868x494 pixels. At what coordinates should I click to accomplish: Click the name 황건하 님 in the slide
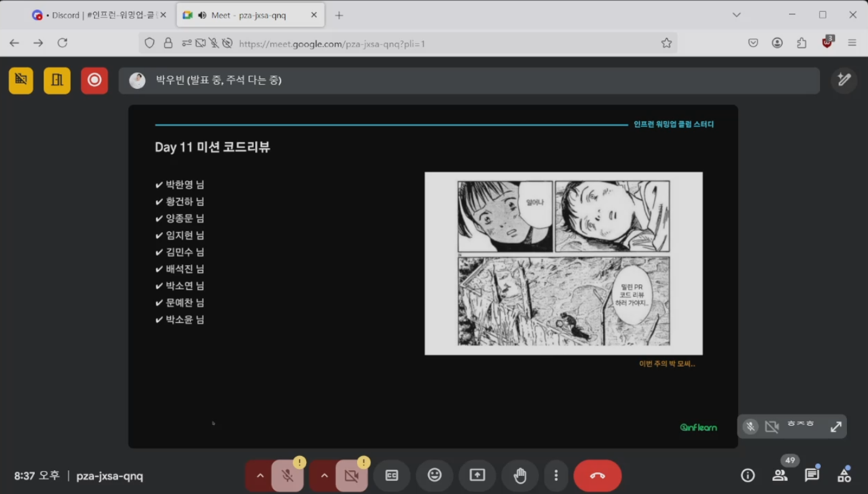coord(185,202)
